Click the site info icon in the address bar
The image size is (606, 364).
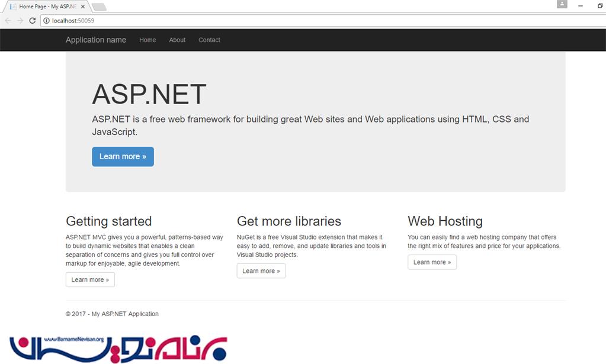pyautogui.click(x=46, y=21)
